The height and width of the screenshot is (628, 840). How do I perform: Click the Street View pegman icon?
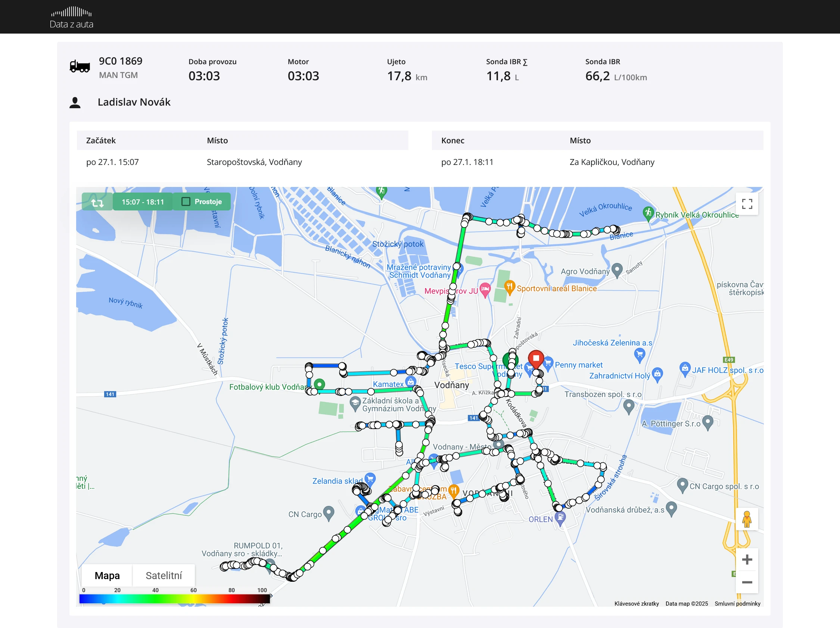(747, 519)
